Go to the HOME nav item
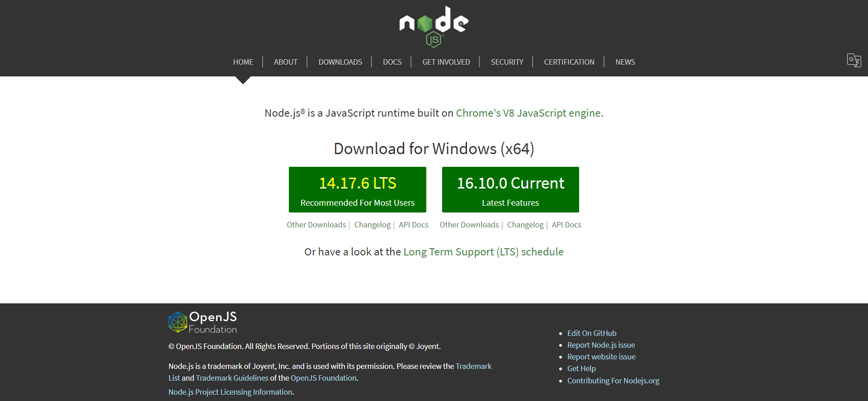868x401 pixels. [243, 62]
